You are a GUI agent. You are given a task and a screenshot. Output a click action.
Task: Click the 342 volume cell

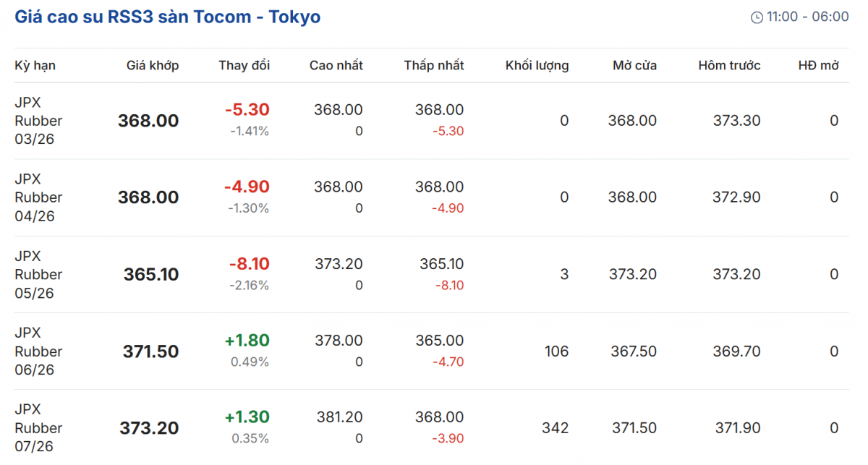[x=555, y=428]
